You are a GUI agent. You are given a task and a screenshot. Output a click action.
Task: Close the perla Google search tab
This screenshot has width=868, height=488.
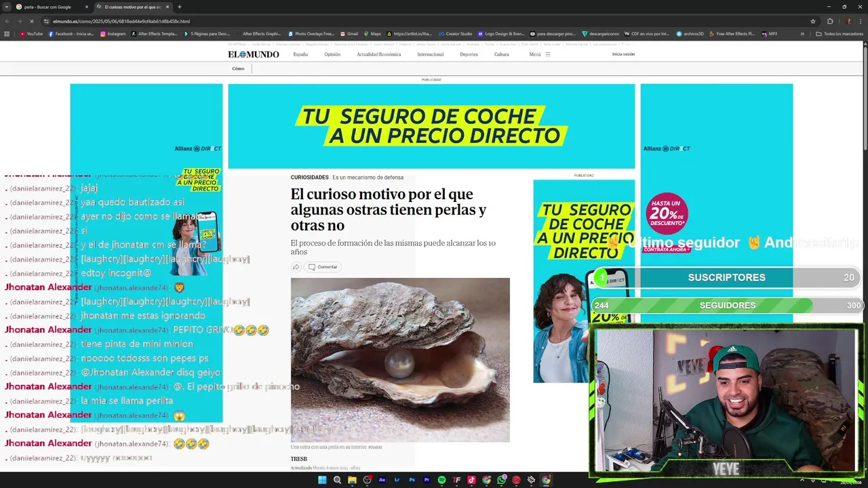pyautogui.click(x=87, y=7)
